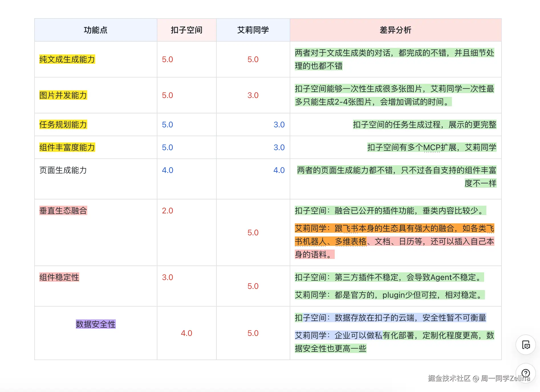Open the help question mark button

[x=525, y=373]
